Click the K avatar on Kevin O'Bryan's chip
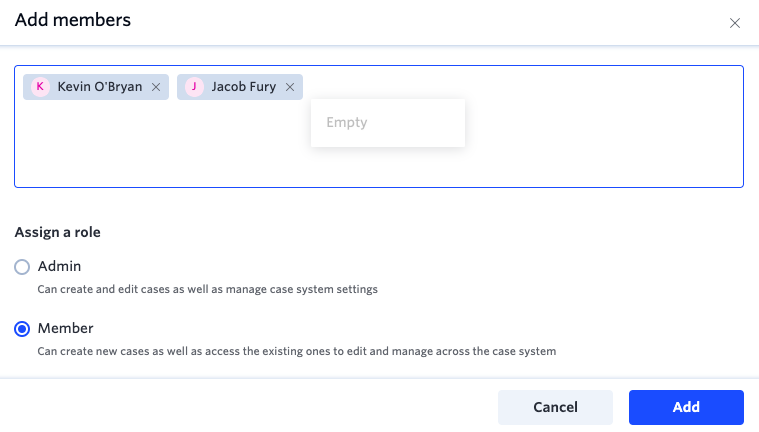759x432 pixels. click(41, 87)
